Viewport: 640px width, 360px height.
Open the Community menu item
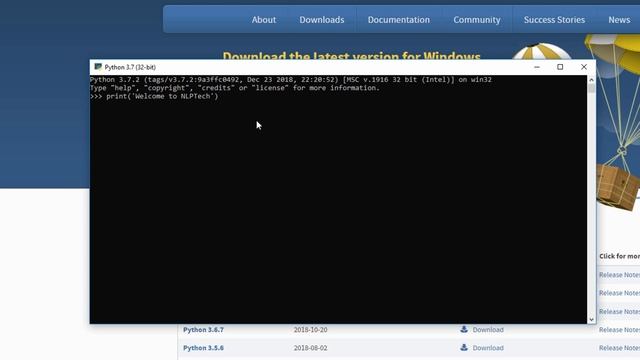tap(477, 20)
